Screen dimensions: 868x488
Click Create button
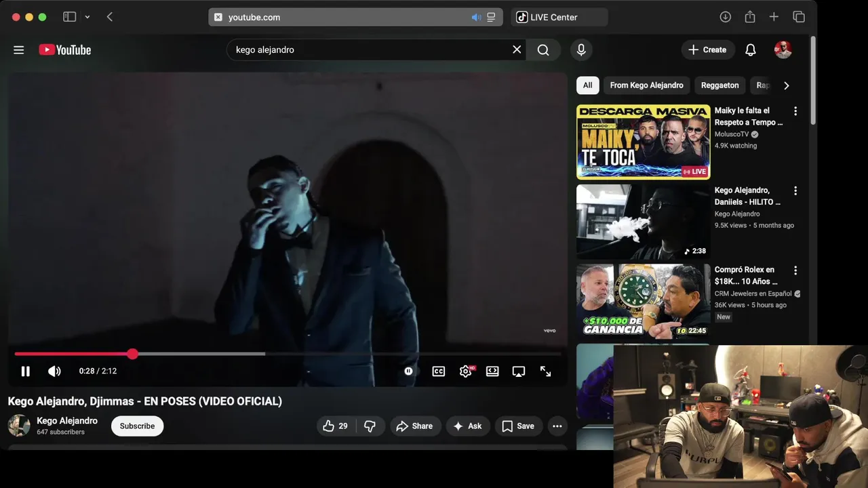point(708,49)
